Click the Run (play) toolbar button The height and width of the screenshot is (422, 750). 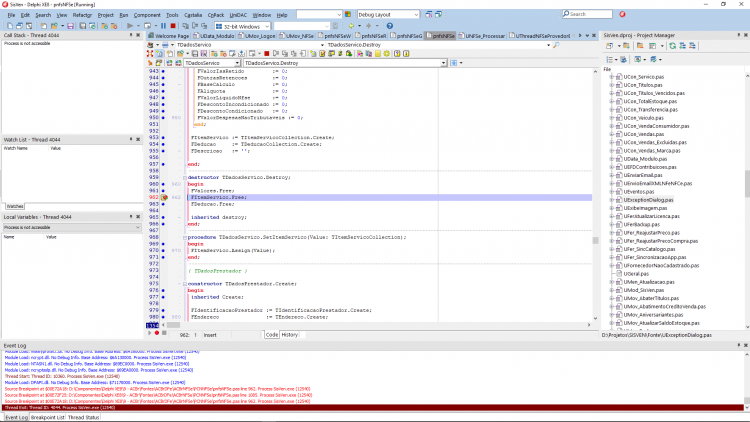coord(130,26)
